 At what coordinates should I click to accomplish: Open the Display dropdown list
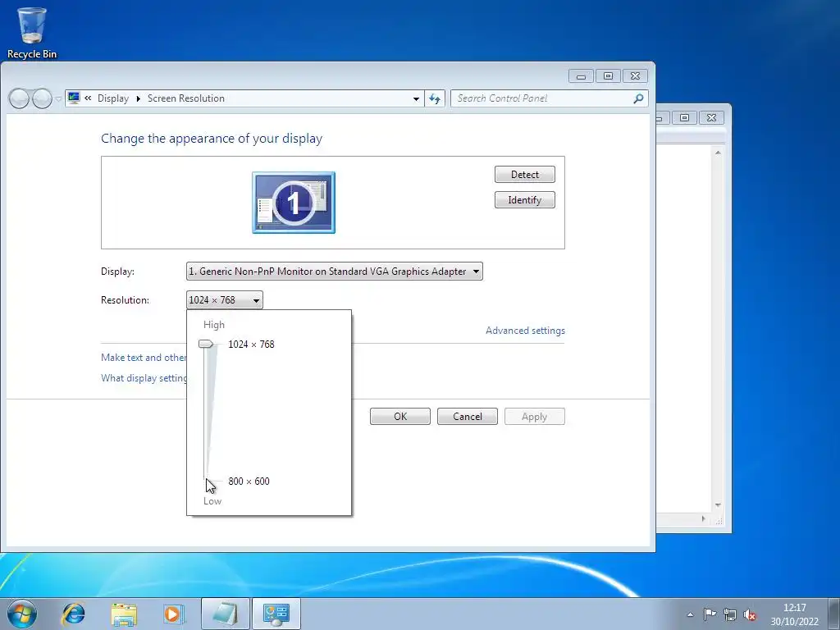pos(335,271)
